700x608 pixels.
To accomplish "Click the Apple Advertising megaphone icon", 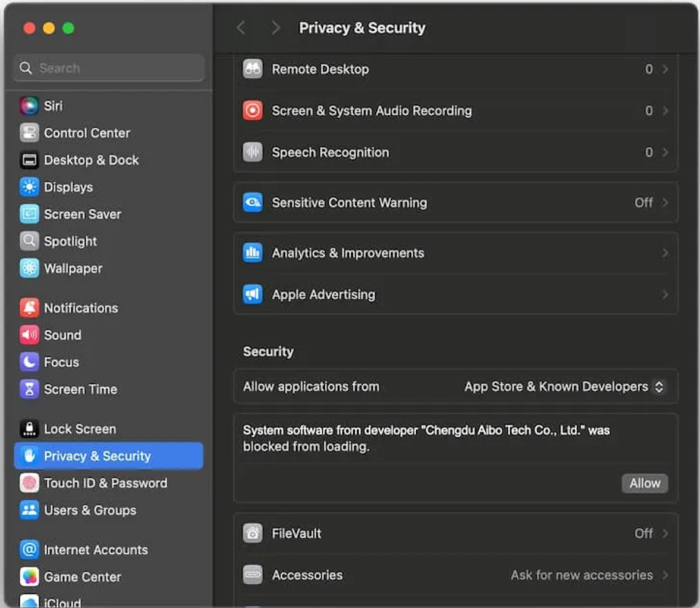I will [253, 294].
